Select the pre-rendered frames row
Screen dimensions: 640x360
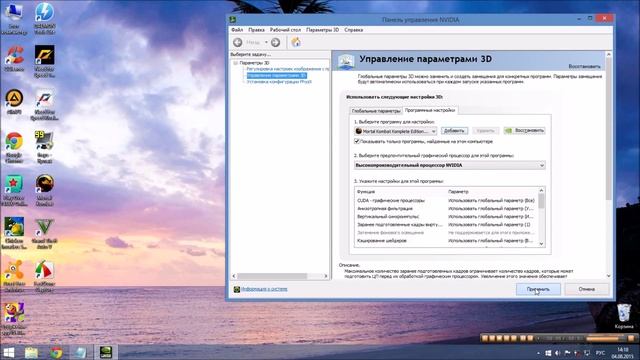click(x=447, y=224)
